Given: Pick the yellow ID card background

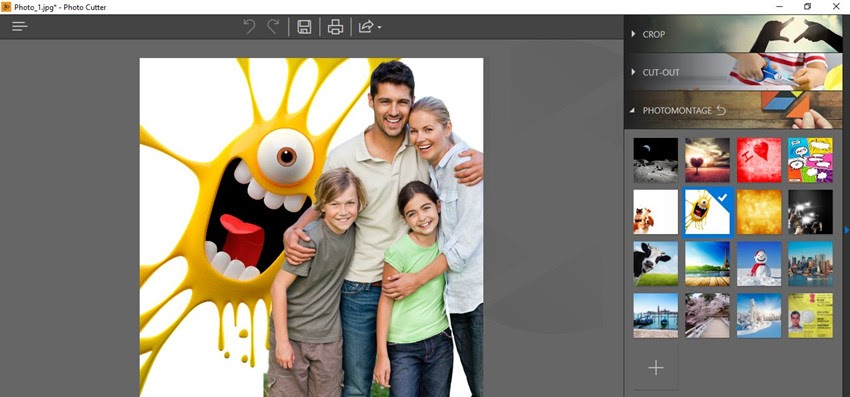Looking at the screenshot, I should tap(810, 316).
